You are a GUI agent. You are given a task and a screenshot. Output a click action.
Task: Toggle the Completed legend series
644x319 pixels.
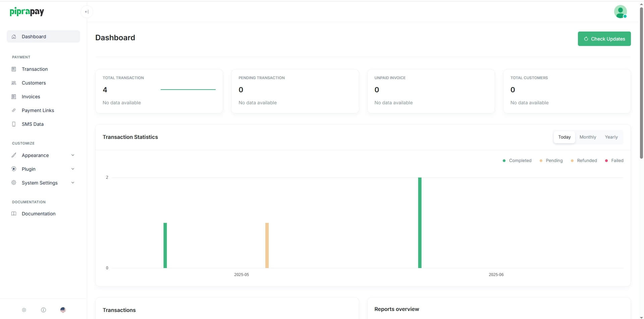click(x=517, y=161)
